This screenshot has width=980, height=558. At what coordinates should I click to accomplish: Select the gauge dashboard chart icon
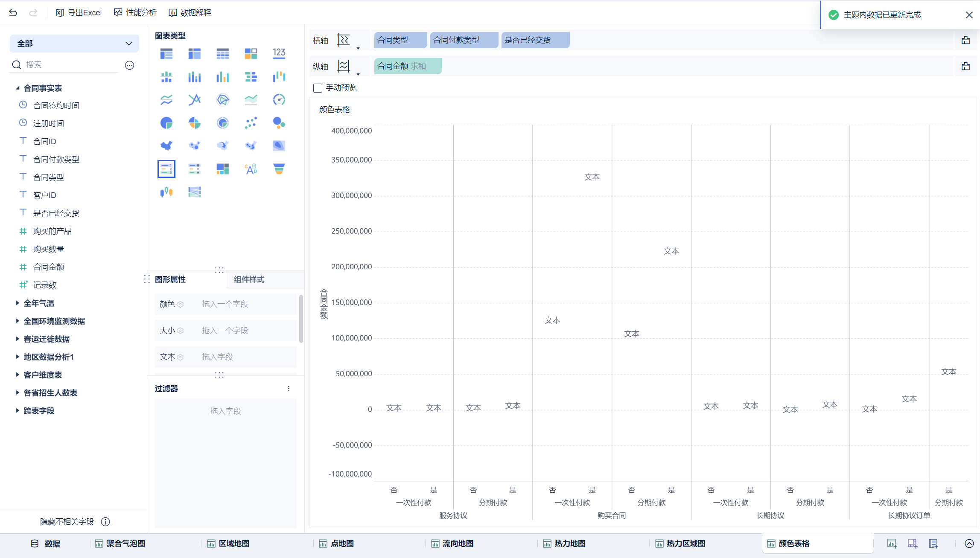(279, 100)
